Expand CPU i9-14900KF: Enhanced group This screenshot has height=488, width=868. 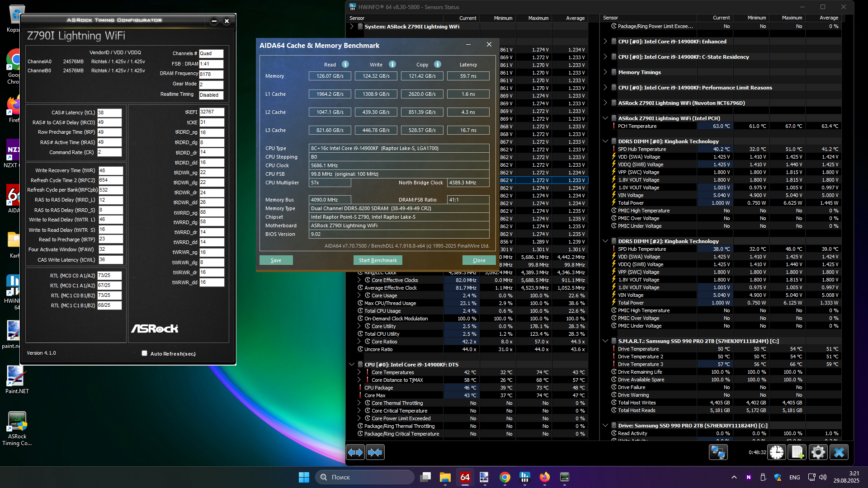[605, 42]
